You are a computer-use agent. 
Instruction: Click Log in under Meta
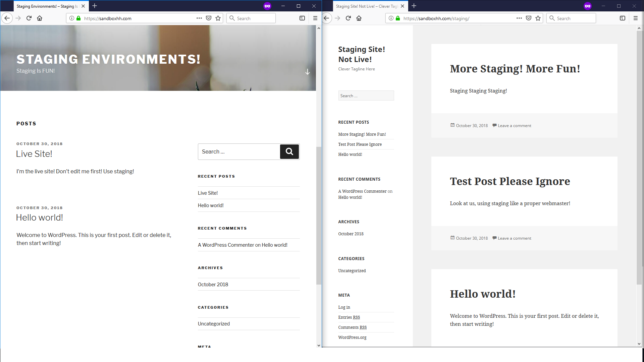point(344,307)
